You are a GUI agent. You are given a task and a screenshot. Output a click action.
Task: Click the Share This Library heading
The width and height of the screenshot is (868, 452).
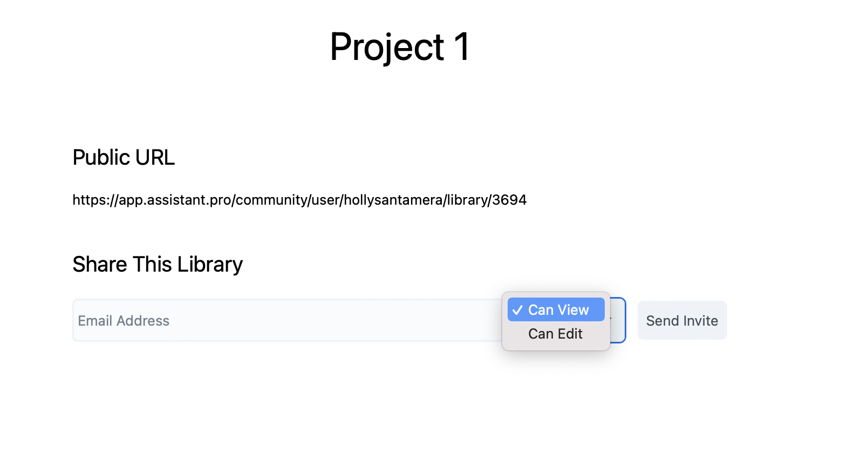pyautogui.click(x=158, y=265)
